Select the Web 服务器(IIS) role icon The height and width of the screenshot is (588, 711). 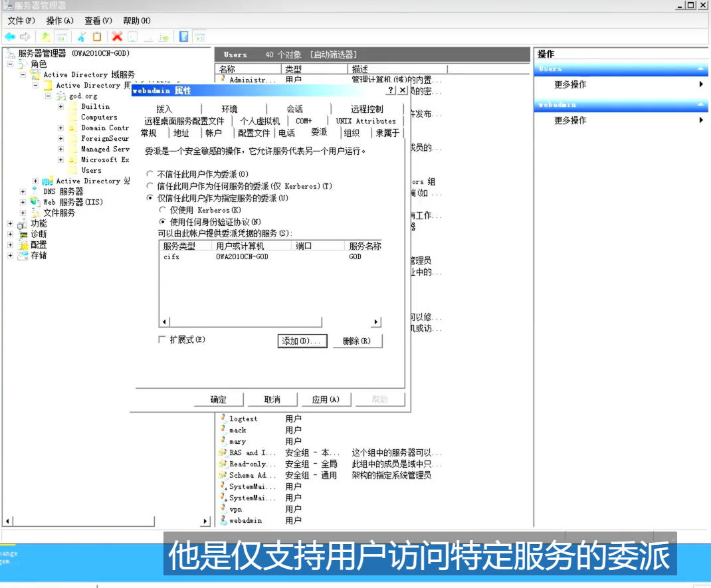(x=35, y=202)
